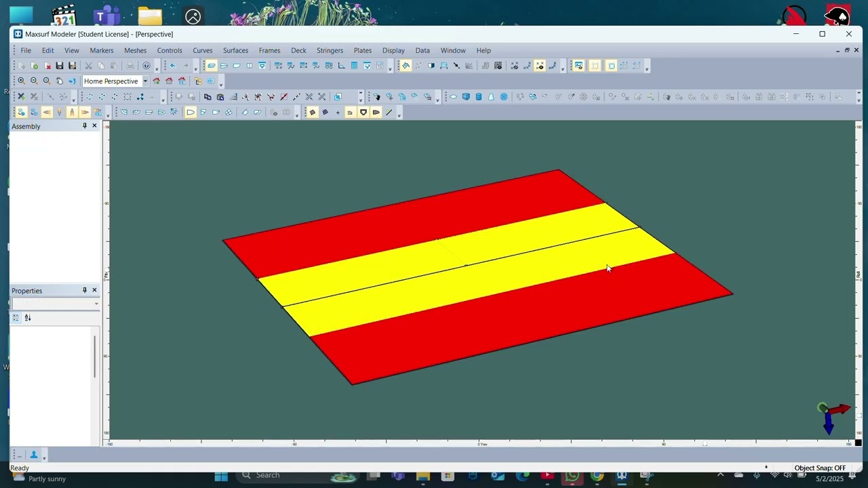The height and width of the screenshot is (488, 868).
Task: Open the assembly tree icon
Action: [198, 81]
